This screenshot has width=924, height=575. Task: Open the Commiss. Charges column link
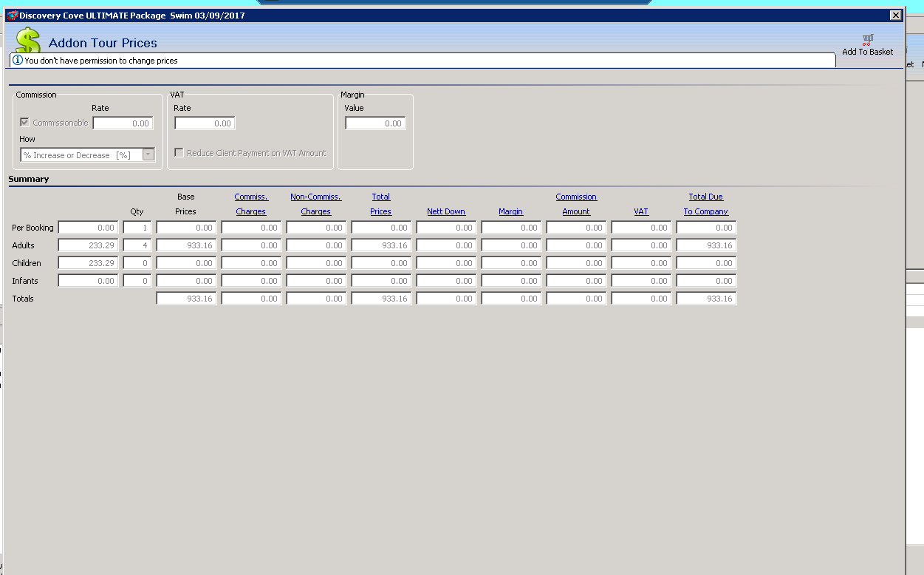251,204
